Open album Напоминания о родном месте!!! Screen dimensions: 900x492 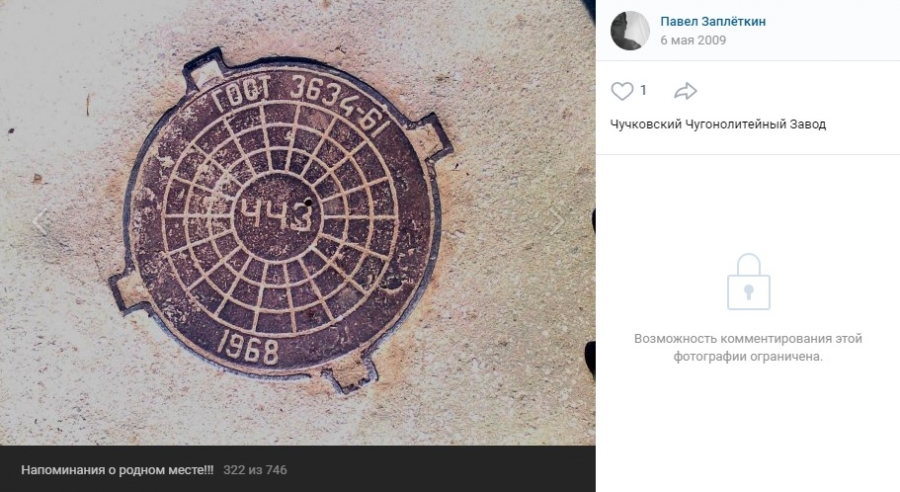[x=117, y=470]
